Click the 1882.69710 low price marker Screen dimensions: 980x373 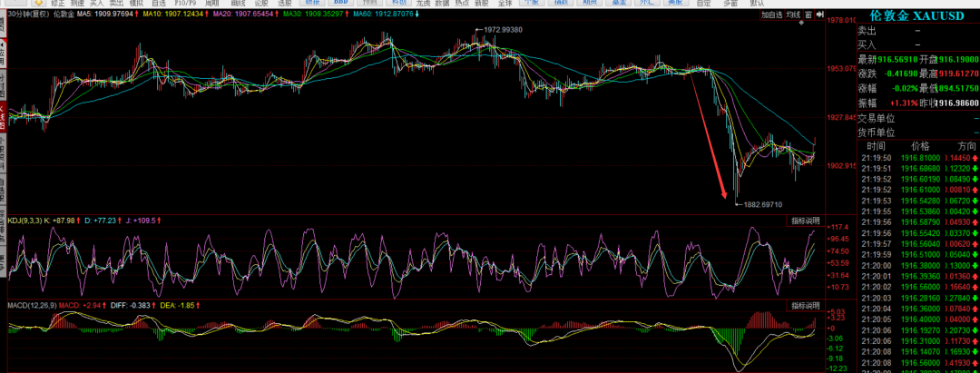coord(762,205)
